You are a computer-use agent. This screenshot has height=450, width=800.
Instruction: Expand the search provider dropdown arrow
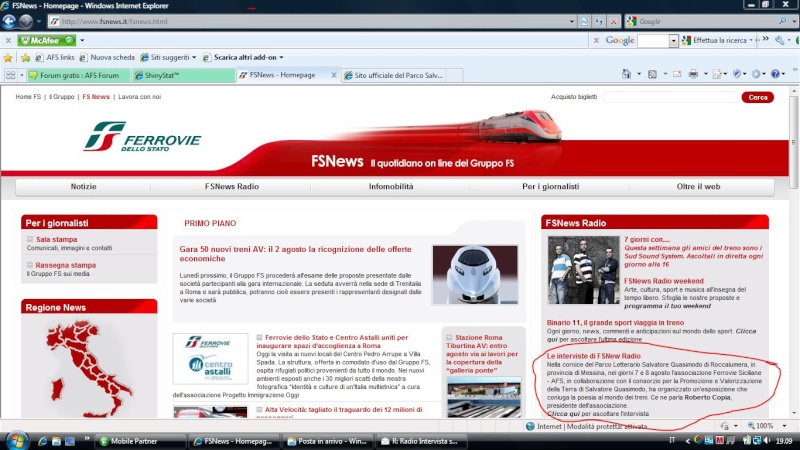coord(794,21)
